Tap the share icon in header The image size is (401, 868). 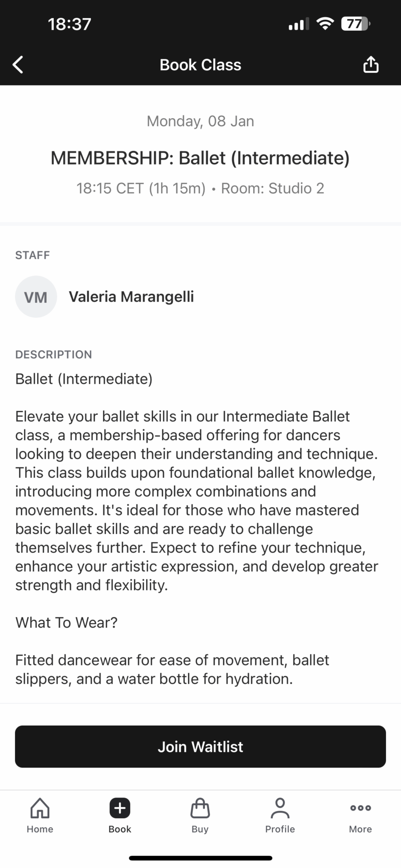click(371, 65)
